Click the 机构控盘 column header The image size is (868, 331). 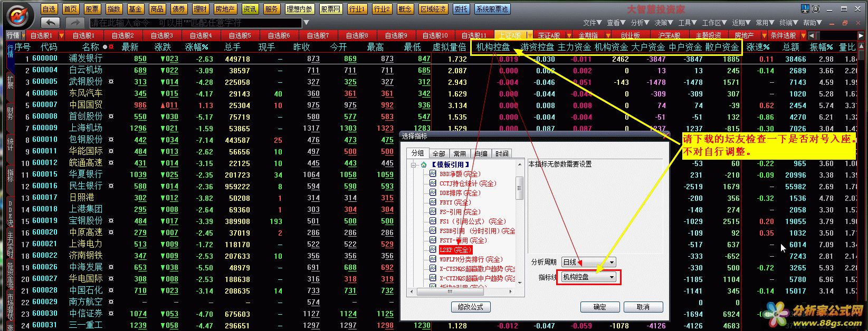point(493,47)
